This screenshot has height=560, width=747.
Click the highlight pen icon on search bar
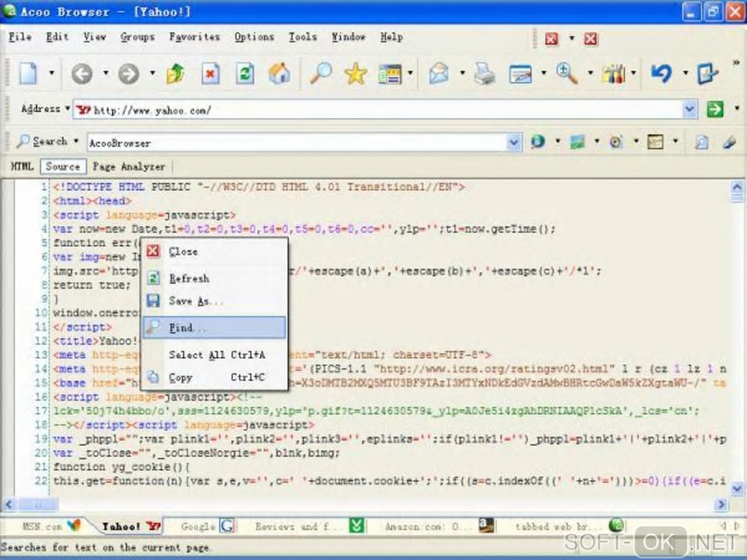click(x=729, y=142)
